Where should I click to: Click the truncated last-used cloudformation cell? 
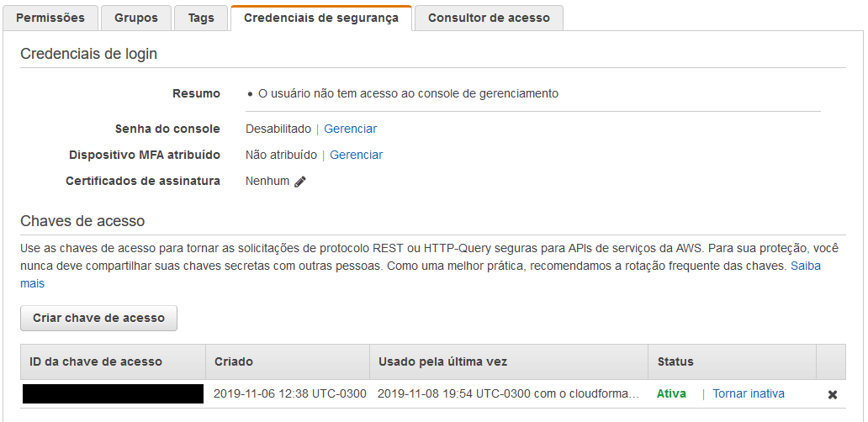[509, 393]
